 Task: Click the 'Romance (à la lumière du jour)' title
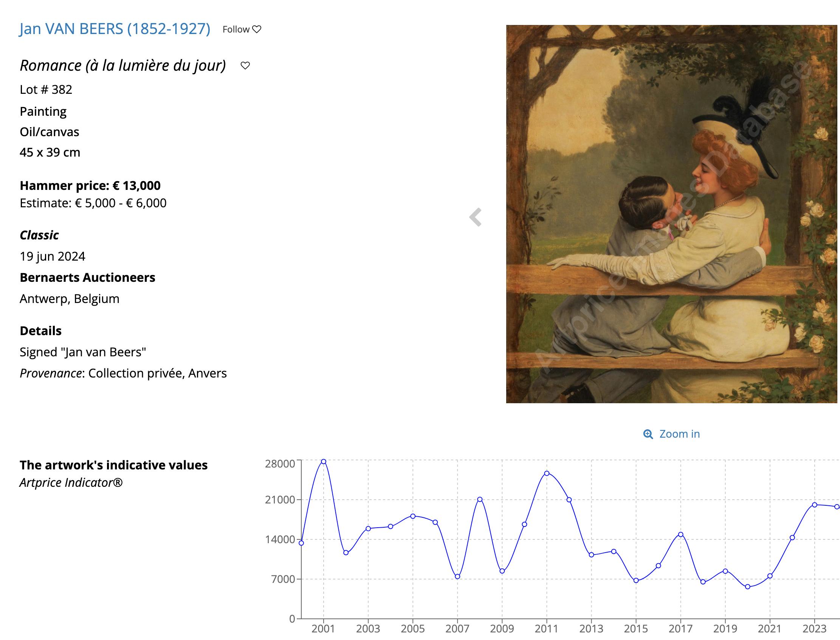point(123,65)
